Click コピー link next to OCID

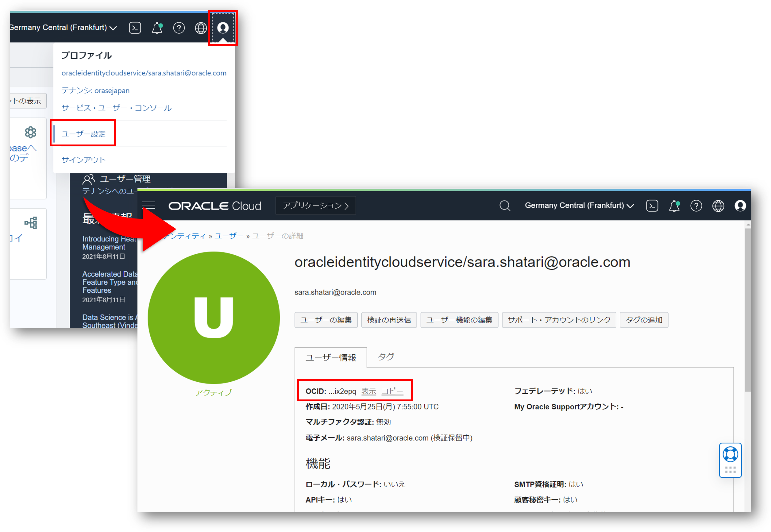[392, 391]
